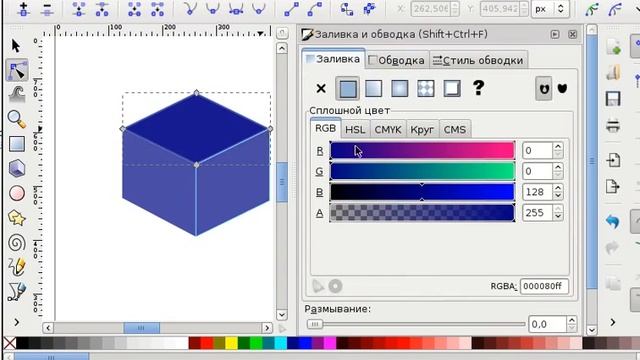Click the Undo arrow icon

(x=613, y=222)
